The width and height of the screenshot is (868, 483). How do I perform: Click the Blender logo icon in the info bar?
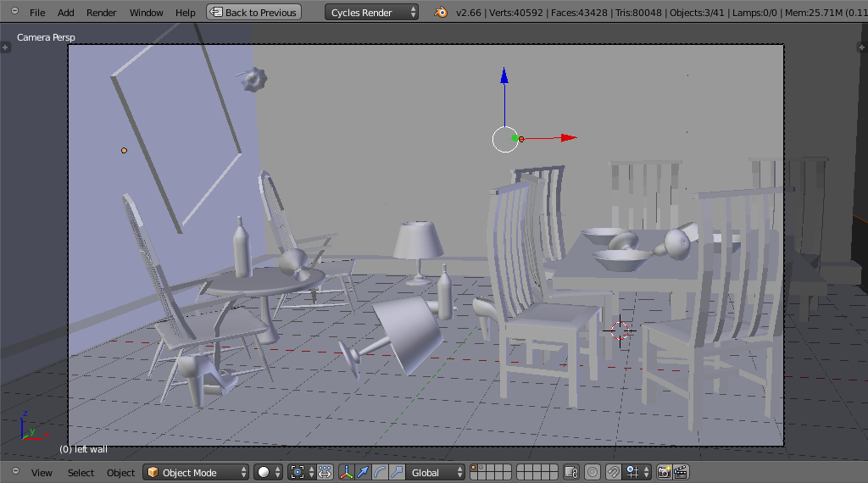[441, 13]
